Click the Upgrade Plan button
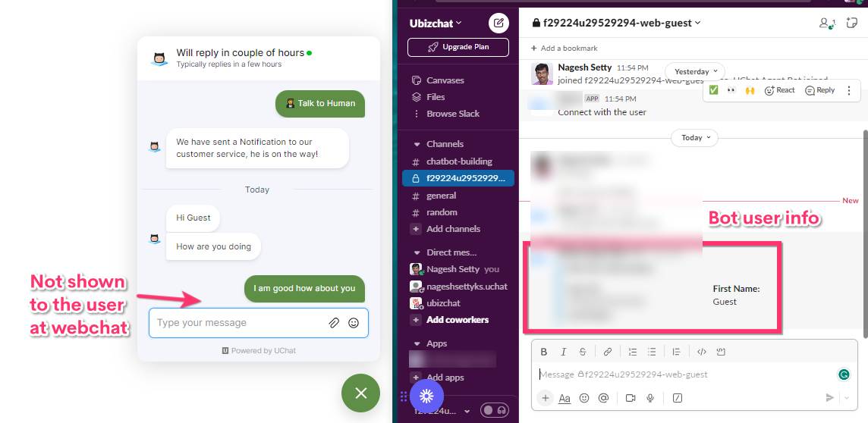 [458, 47]
